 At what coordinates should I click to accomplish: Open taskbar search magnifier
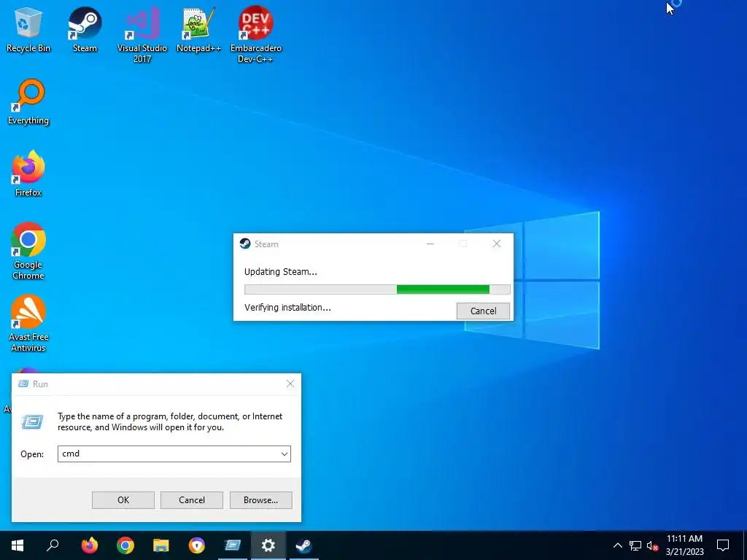[53, 545]
